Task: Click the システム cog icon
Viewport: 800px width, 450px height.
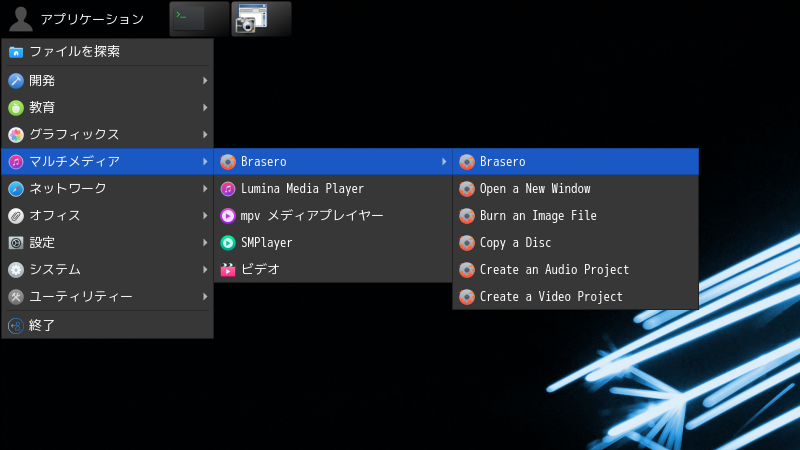Action: click(x=16, y=269)
